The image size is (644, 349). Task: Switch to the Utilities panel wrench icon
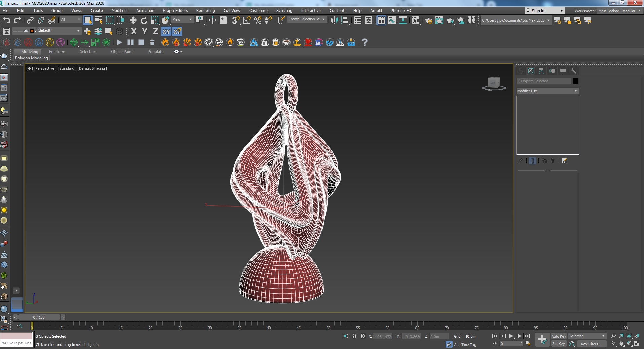coord(574,71)
